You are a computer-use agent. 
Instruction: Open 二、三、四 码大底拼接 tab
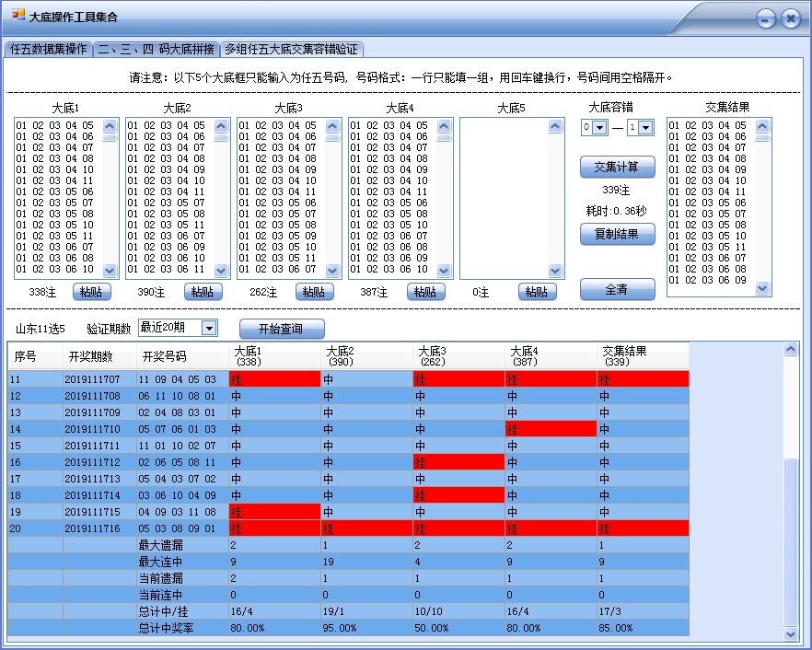[x=157, y=50]
